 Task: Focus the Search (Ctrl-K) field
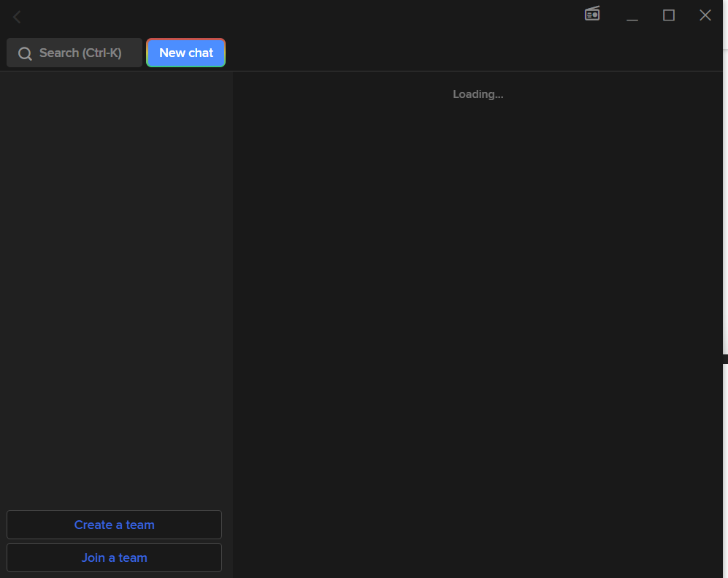click(74, 53)
